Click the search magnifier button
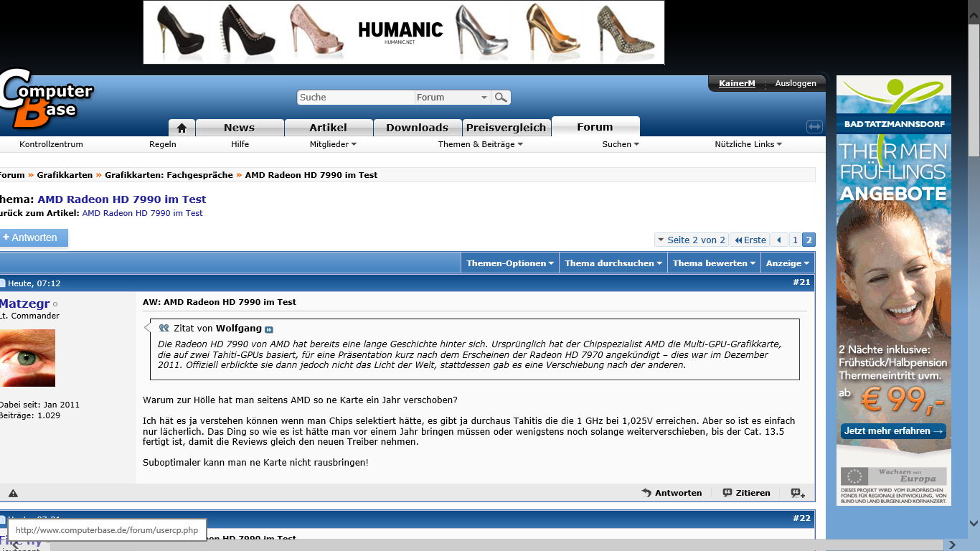The image size is (980, 551). point(501,97)
